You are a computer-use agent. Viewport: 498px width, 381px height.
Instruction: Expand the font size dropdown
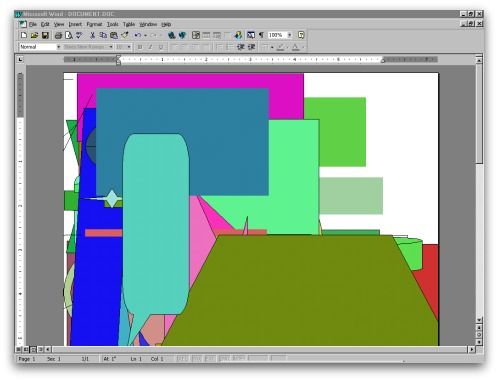129,47
